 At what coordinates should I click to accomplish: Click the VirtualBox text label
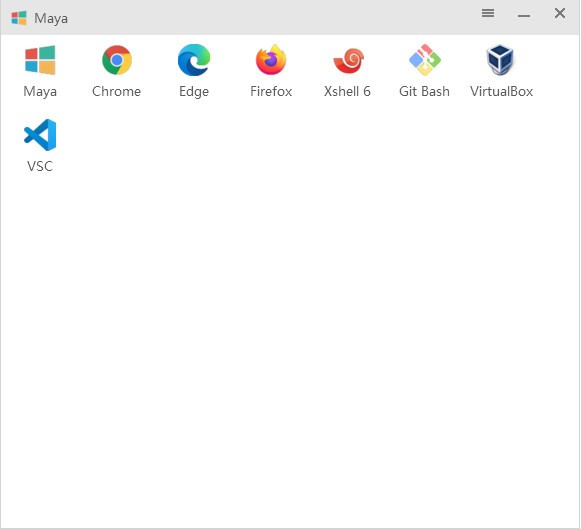501,92
